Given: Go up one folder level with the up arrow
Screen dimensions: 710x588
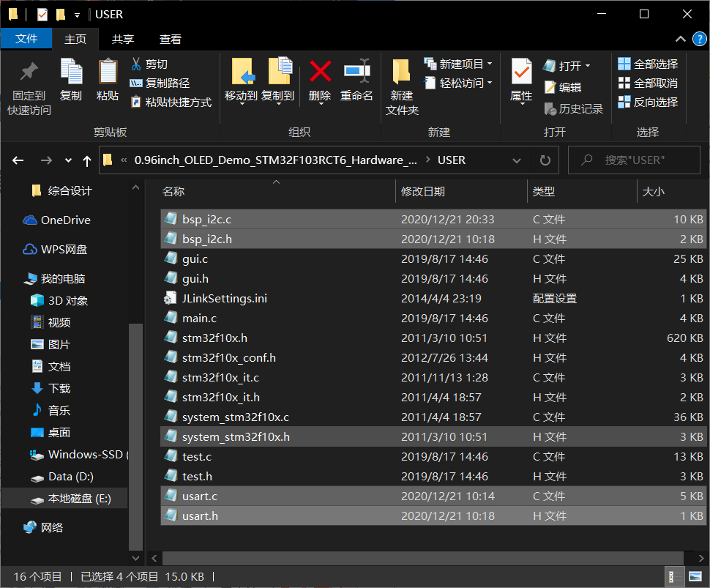Looking at the screenshot, I should [x=87, y=160].
